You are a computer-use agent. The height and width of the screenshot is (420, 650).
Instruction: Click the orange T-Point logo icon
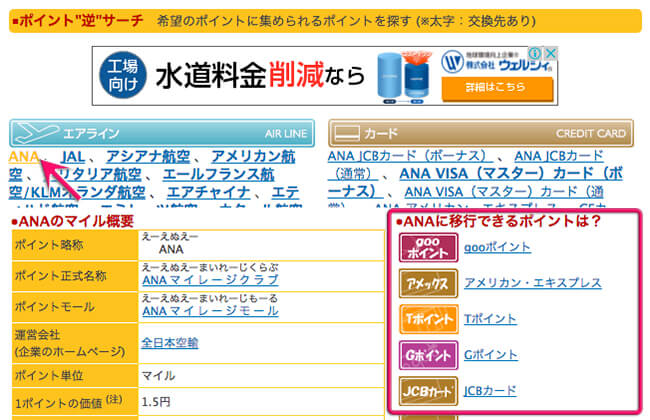tap(428, 319)
